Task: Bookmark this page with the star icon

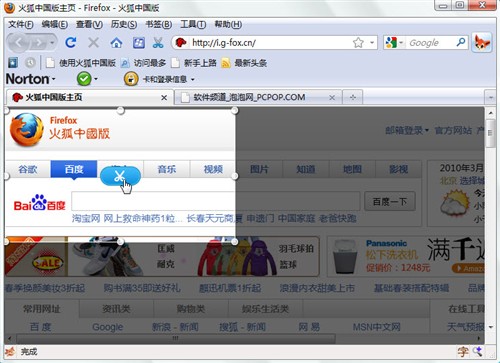Action: coord(358,43)
